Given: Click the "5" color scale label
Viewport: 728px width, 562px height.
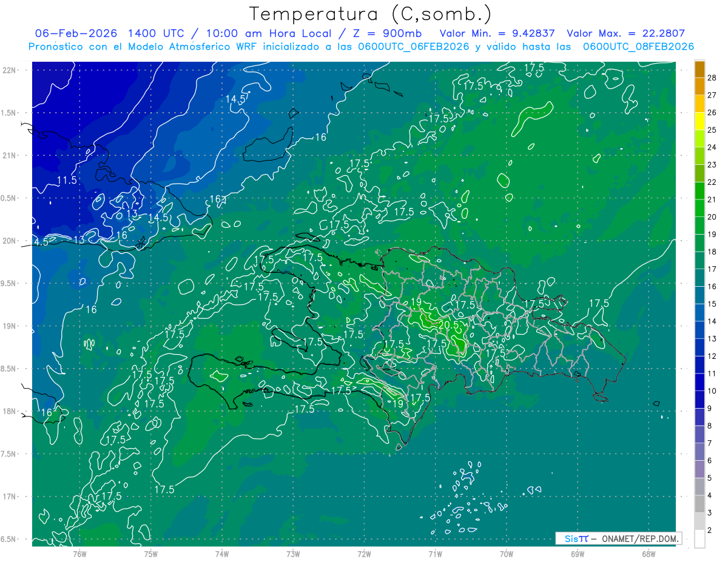Looking at the screenshot, I should 710,478.
